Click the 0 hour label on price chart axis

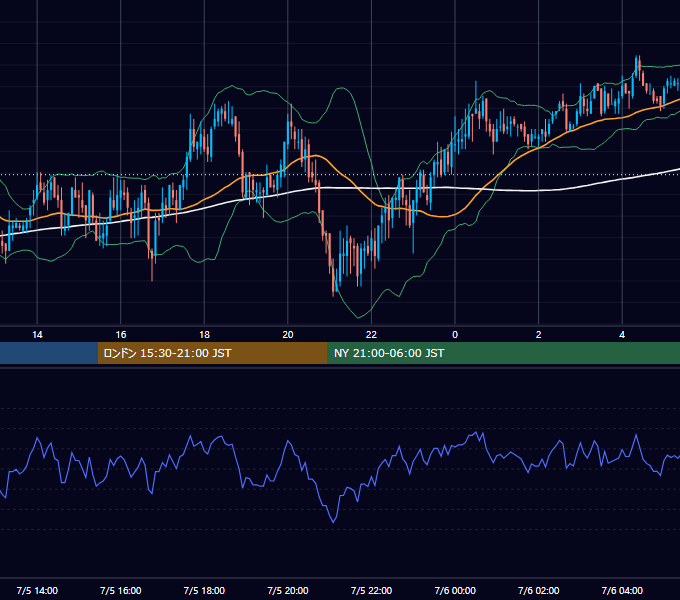pos(455,335)
